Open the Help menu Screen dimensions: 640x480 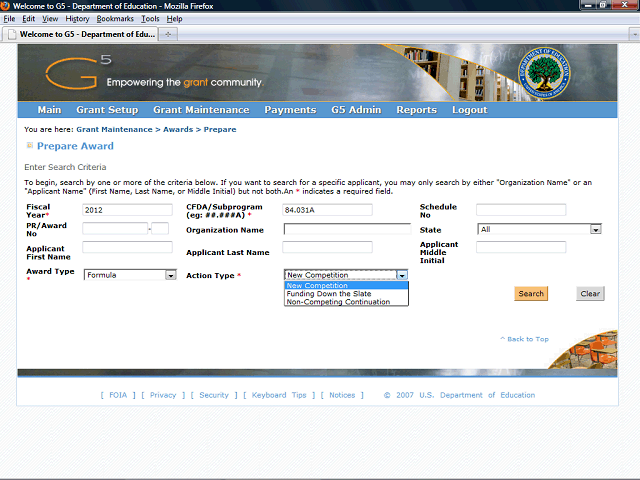point(174,19)
